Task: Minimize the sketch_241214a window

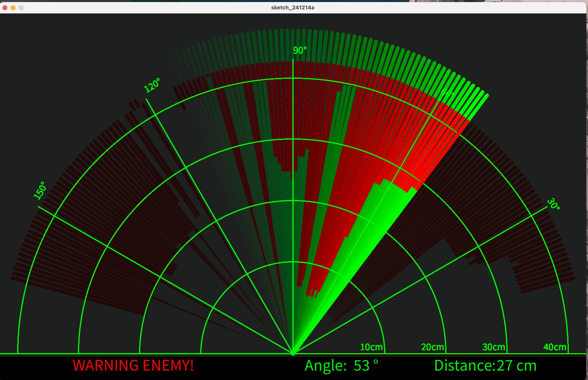Action: [13, 8]
